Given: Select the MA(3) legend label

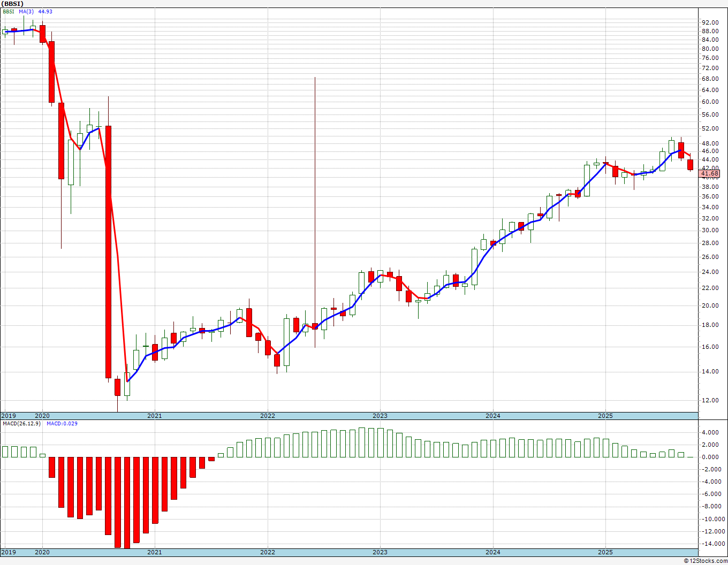Looking at the screenshot, I should click(x=27, y=11).
